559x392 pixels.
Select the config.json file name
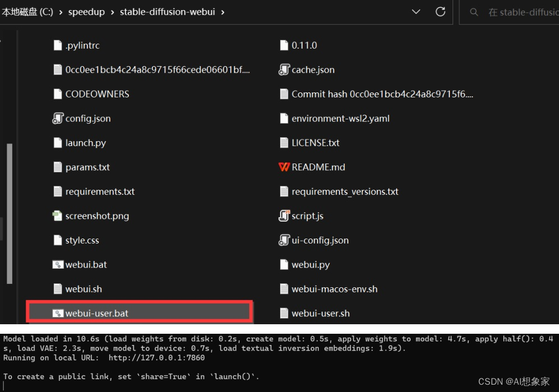pos(88,118)
